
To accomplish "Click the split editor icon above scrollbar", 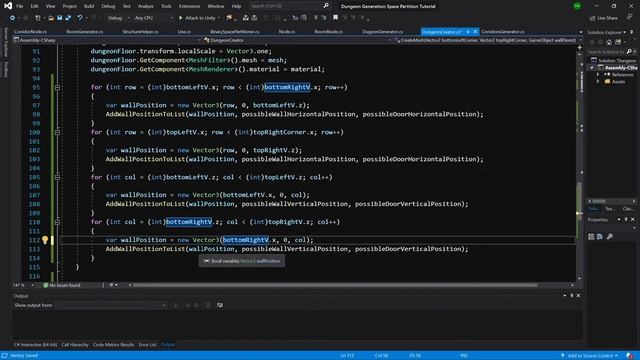I will [580, 48].
